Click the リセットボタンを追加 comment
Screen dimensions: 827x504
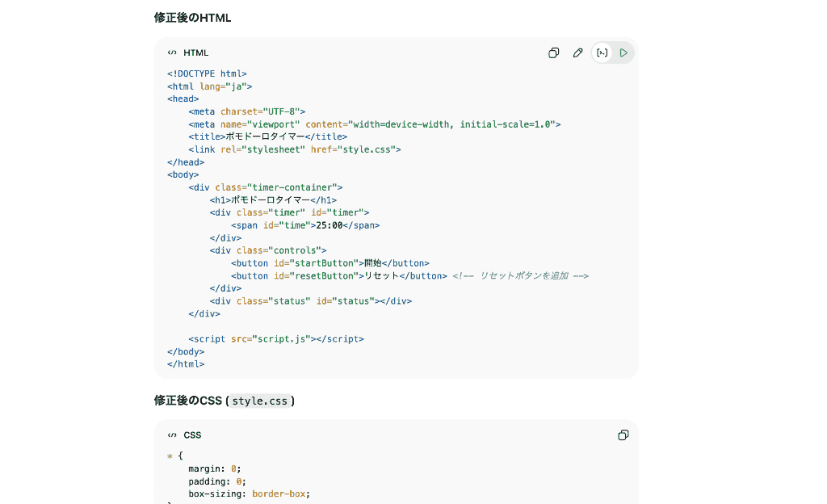(x=520, y=275)
